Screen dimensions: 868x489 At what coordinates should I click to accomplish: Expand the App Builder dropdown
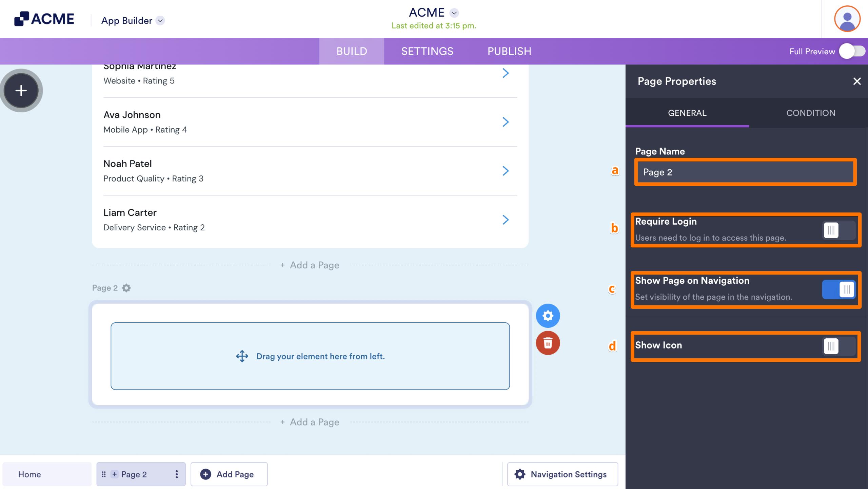click(x=160, y=21)
